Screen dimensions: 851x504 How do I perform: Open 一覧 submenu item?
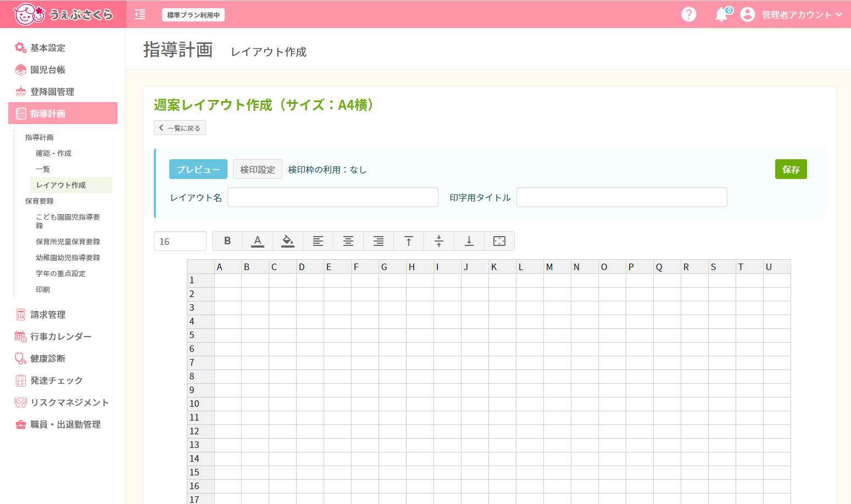[x=43, y=169]
